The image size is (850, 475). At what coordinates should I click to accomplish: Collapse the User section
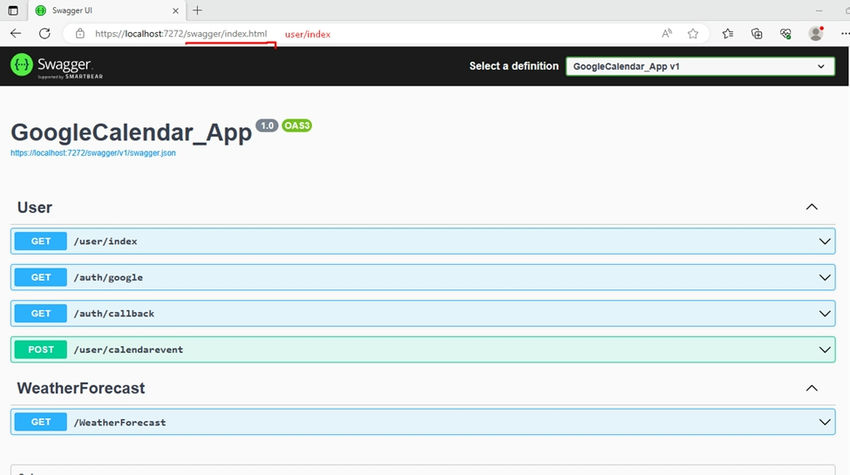point(812,207)
